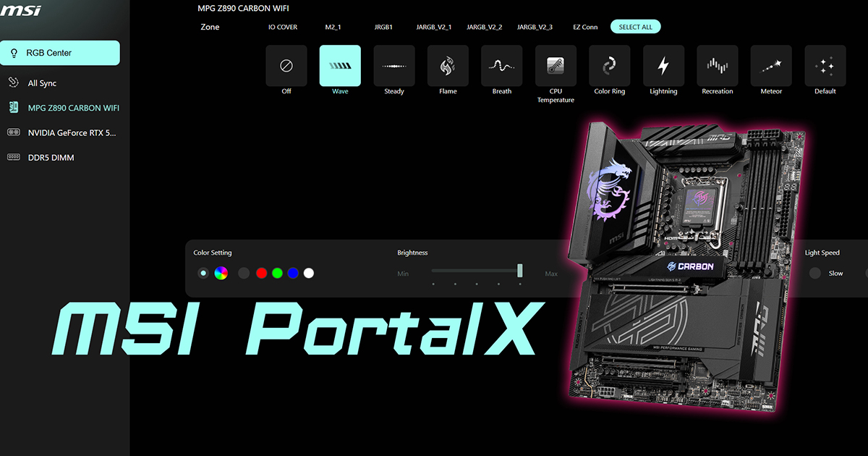Screen dimensions: 868x456
Task: Apply the Flame lighting effect
Action: pos(448,65)
